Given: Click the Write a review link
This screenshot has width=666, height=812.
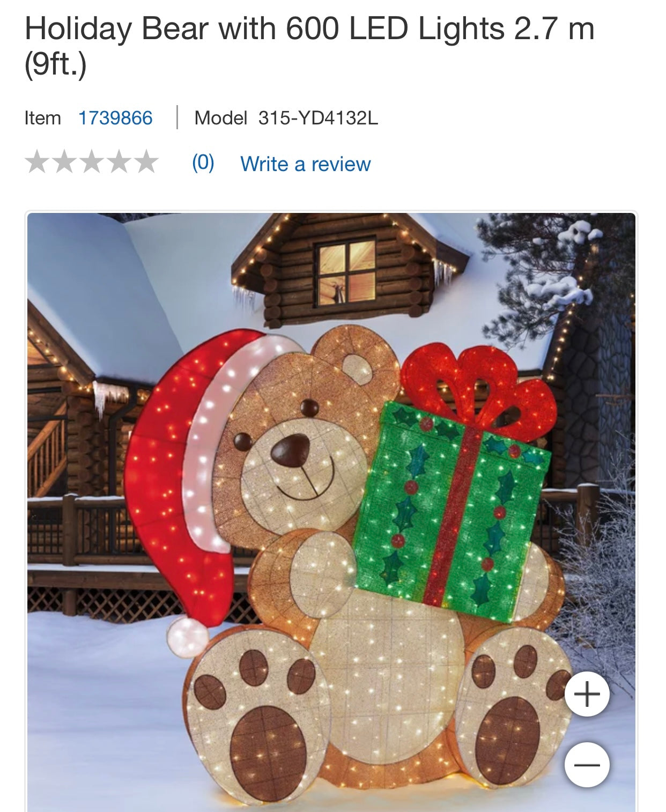Looking at the screenshot, I should (305, 164).
